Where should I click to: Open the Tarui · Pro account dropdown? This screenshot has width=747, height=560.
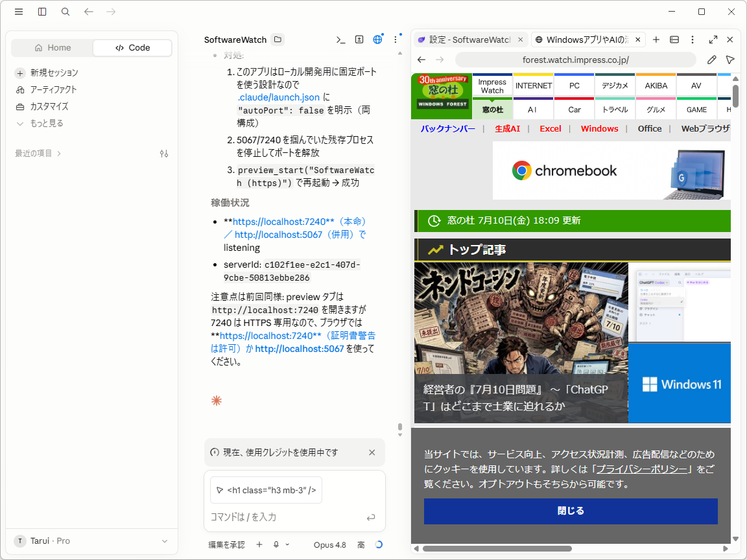91,541
